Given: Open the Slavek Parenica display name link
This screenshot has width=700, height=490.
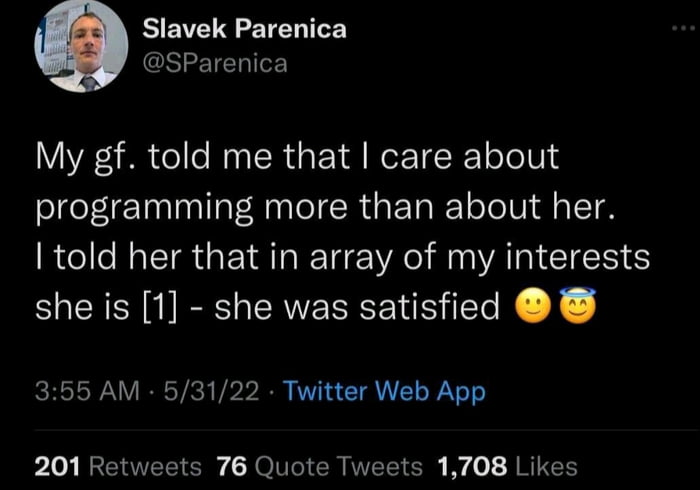Looking at the screenshot, I should click(x=244, y=29).
